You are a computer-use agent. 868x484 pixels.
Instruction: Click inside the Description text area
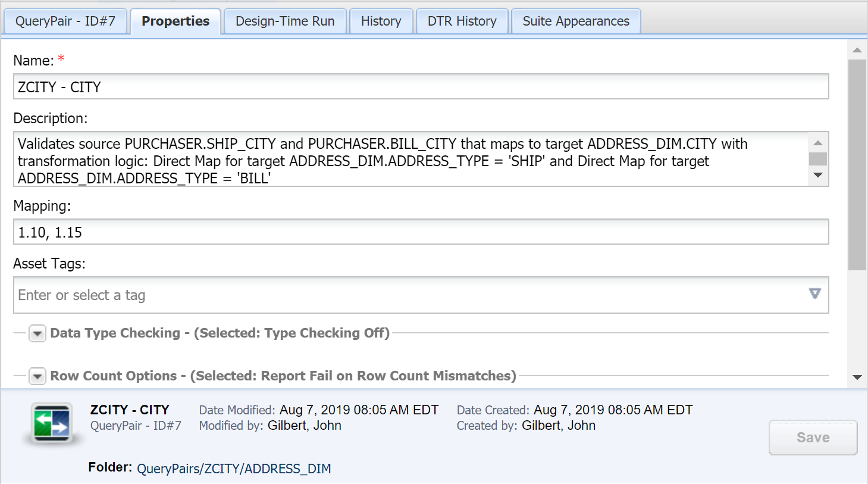click(x=411, y=160)
